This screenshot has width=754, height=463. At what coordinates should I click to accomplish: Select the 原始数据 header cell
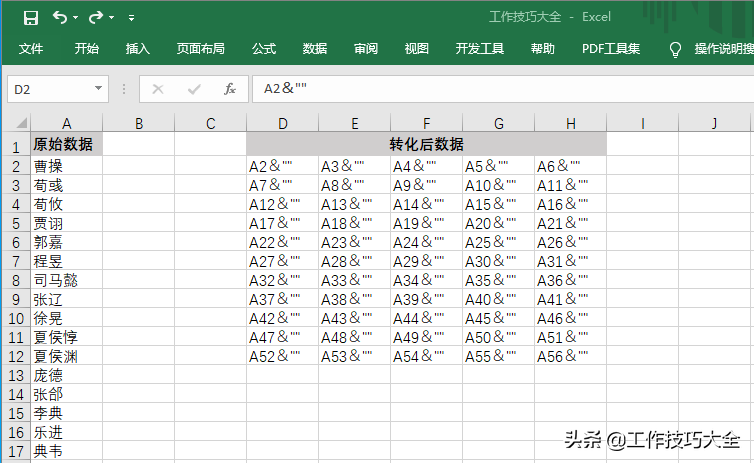click(66, 144)
